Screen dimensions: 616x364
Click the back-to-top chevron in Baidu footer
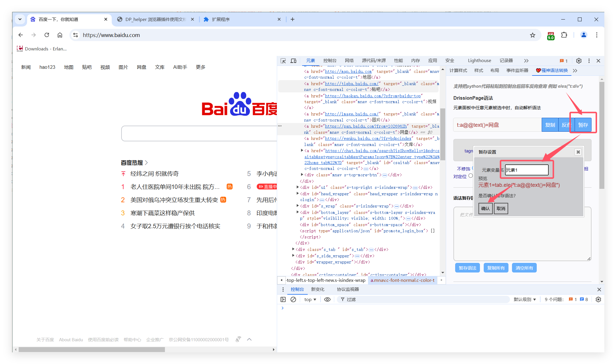(249, 339)
